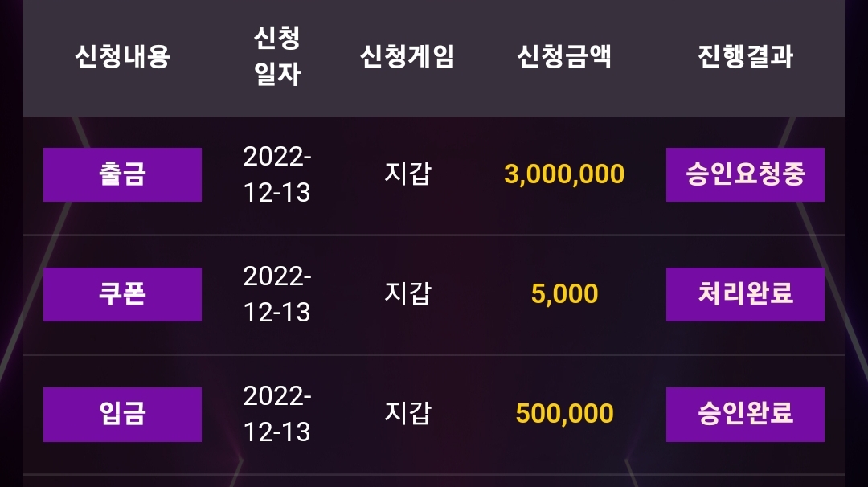The height and width of the screenshot is (487, 868).
Task: Select the 쿠폰 coupon button
Action: (x=122, y=294)
